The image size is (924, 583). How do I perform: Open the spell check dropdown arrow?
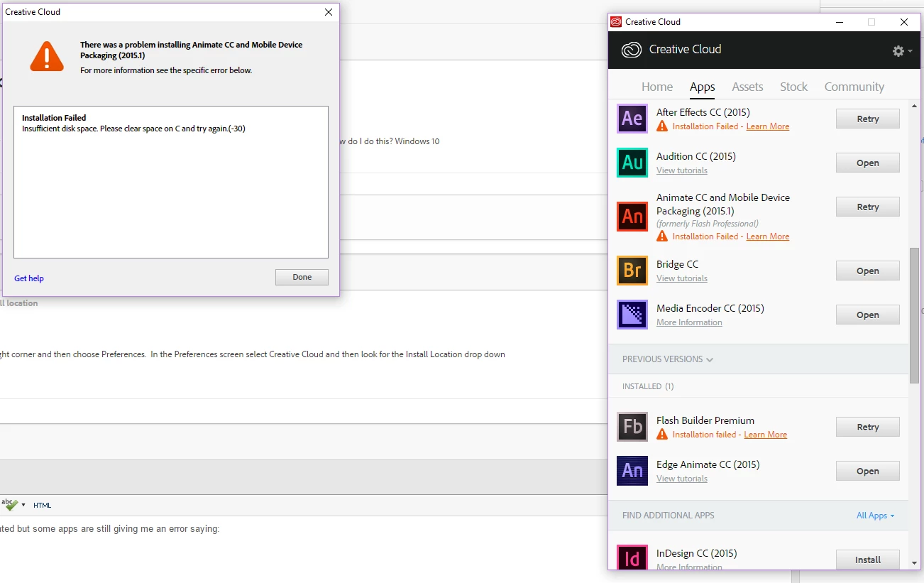point(23,506)
